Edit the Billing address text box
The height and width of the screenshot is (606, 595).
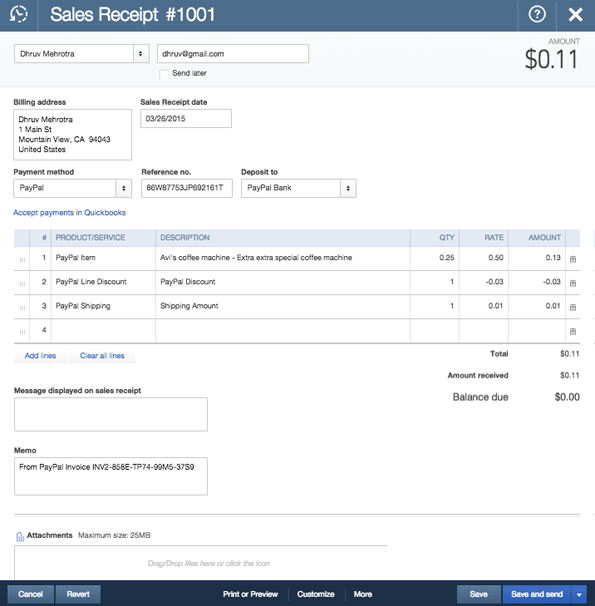coord(73,134)
